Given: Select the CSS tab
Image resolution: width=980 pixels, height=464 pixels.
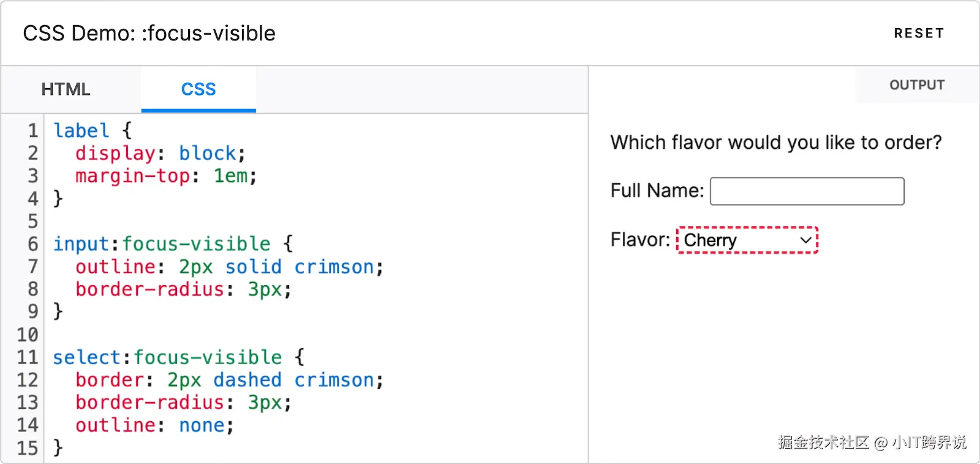Looking at the screenshot, I should pos(198,89).
